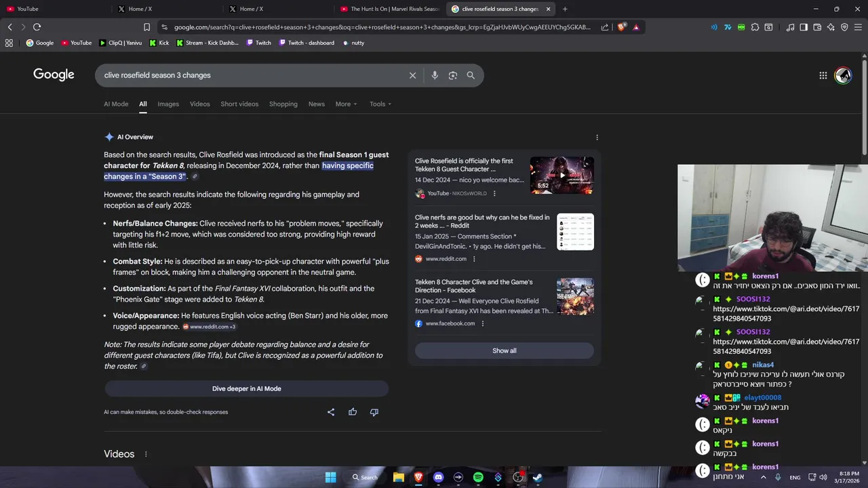Switch to AI Mode search tab
The width and height of the screenshot is (868, 488).
pyautogui.click(x=116, y=104)
